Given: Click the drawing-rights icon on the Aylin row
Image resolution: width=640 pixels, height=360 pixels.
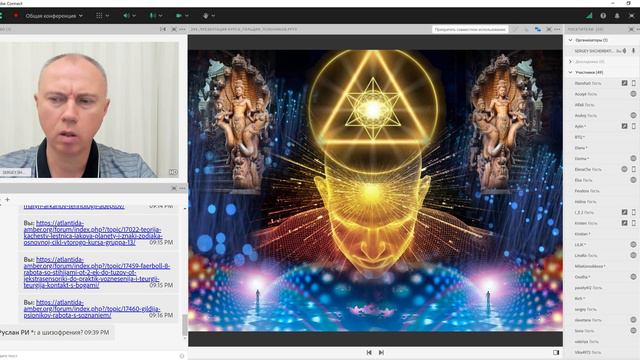Looking at the screenshot, I should click(x=624, y=126).
